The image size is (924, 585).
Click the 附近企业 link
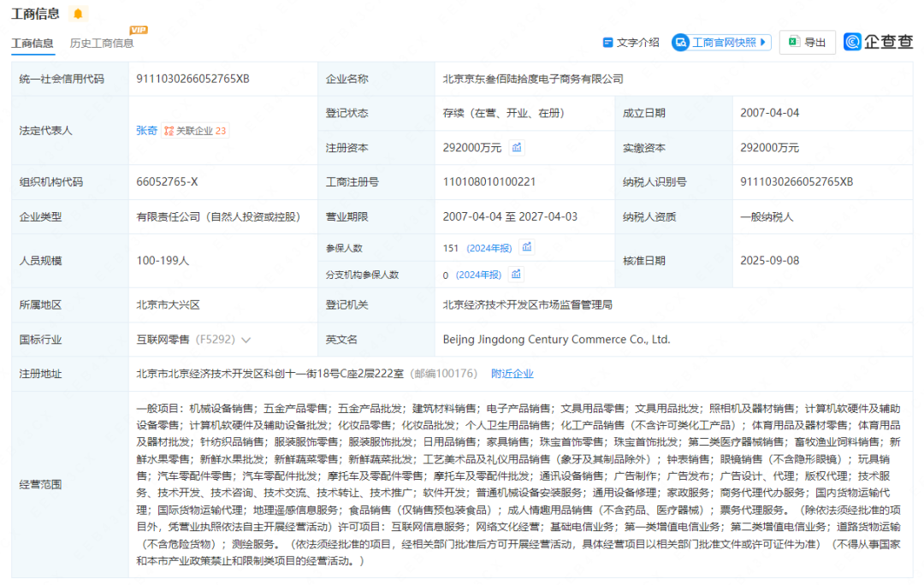pyautogui.click(x=512, y=374)
